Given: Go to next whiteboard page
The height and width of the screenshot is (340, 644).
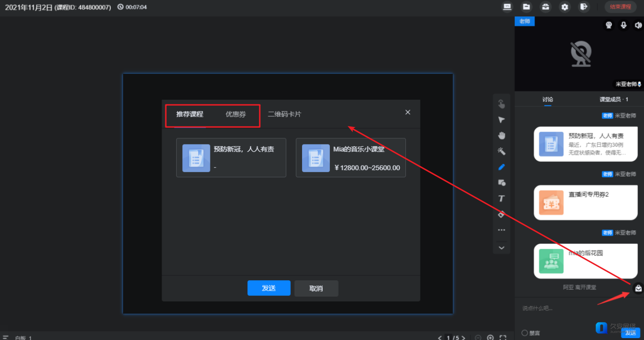Looking at the screenshot, I should click(463, 338).
